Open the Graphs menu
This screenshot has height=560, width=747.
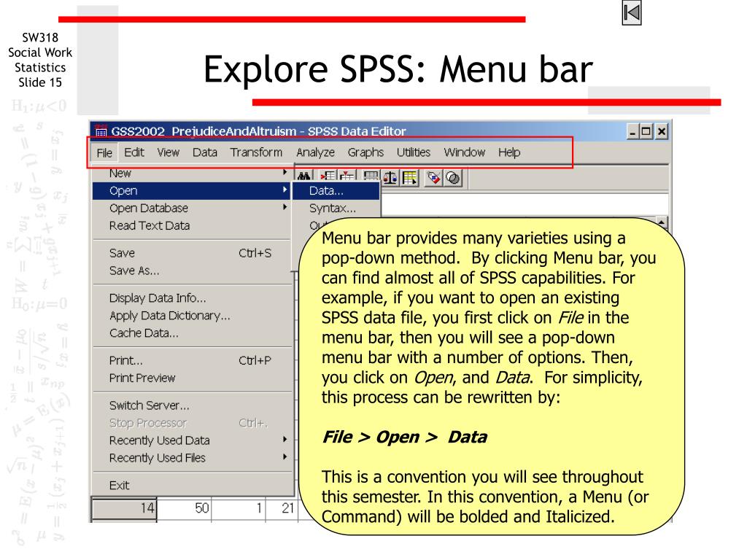point(366,152)
